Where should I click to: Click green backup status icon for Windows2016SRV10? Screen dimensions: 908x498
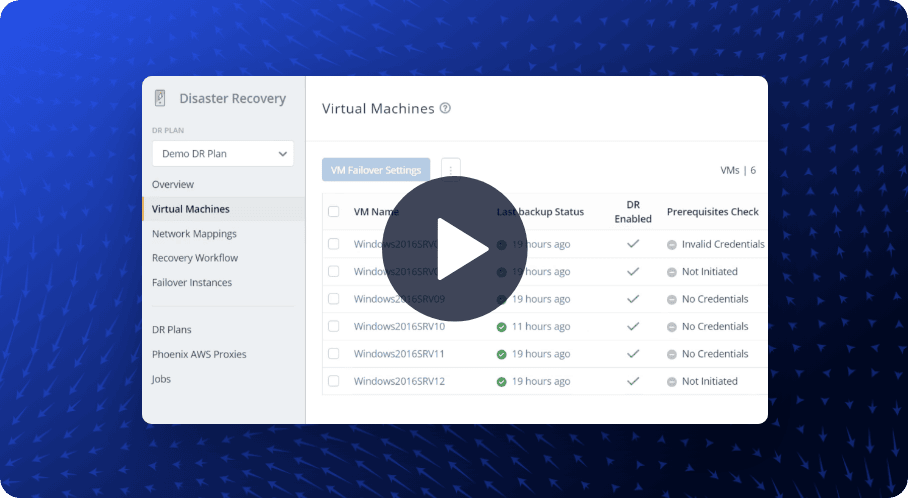(x=502, y=327)
